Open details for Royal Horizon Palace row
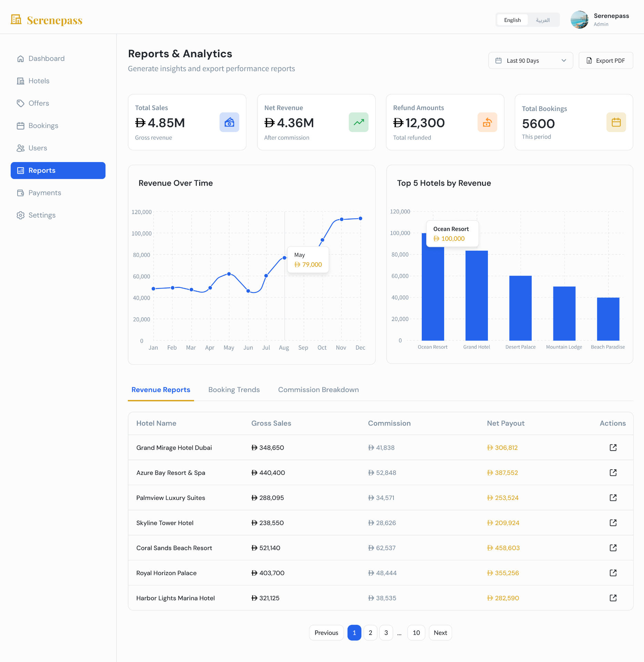This screenshot has height=662, width=644. point(613,573)
